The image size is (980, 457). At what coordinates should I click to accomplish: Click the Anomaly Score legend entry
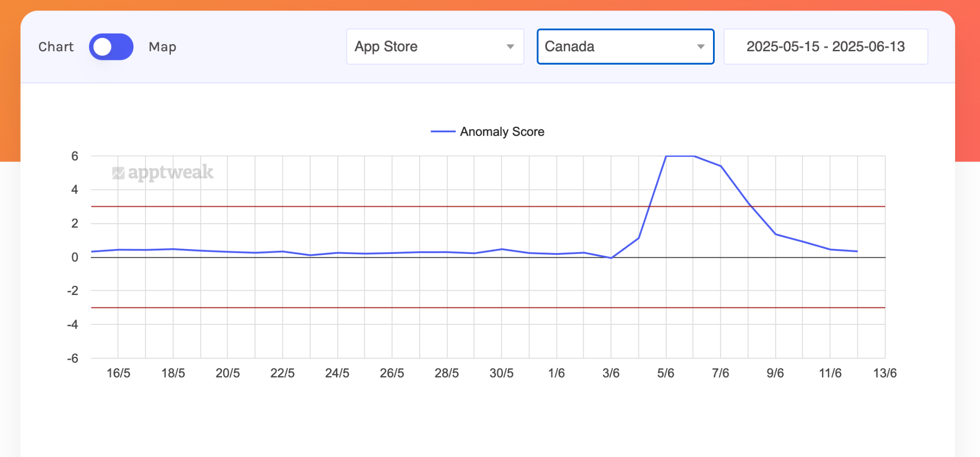tap(488, 132)
